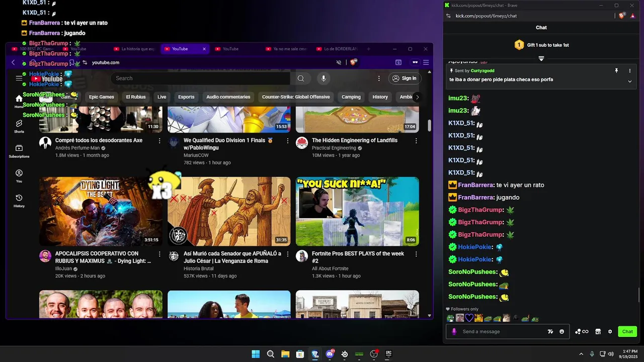Open Discord from the taskbar
644x362 pixels.
tap(330, 354)
